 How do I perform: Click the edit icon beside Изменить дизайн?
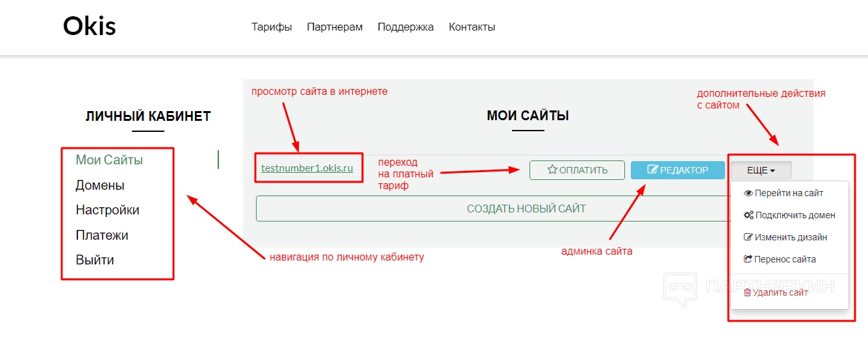(x=748, y=237)
